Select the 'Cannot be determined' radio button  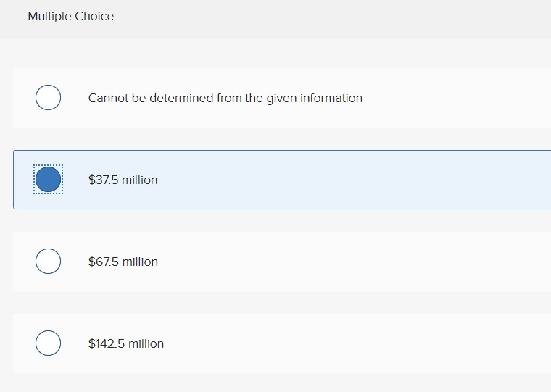[48, 98]
